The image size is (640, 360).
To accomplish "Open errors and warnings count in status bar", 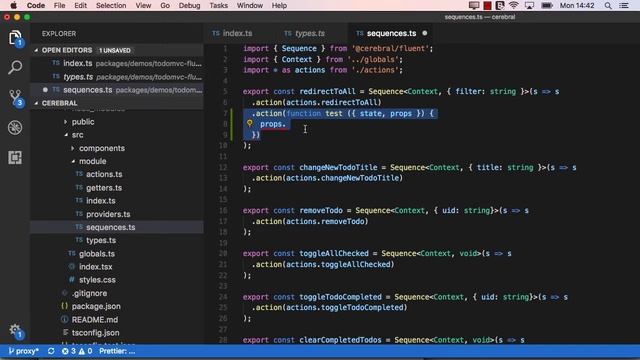I will [x=77, y=351].
